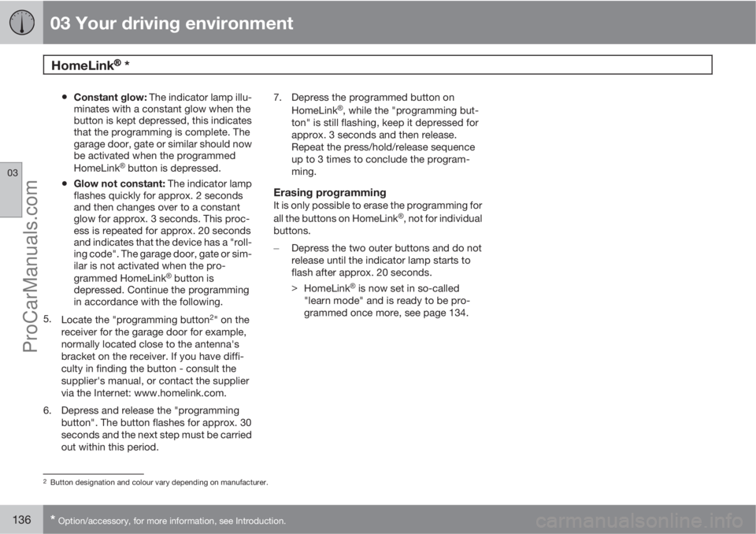Click the text 'flashes quickly for approx. 2 seconds'

coord(158,196)
